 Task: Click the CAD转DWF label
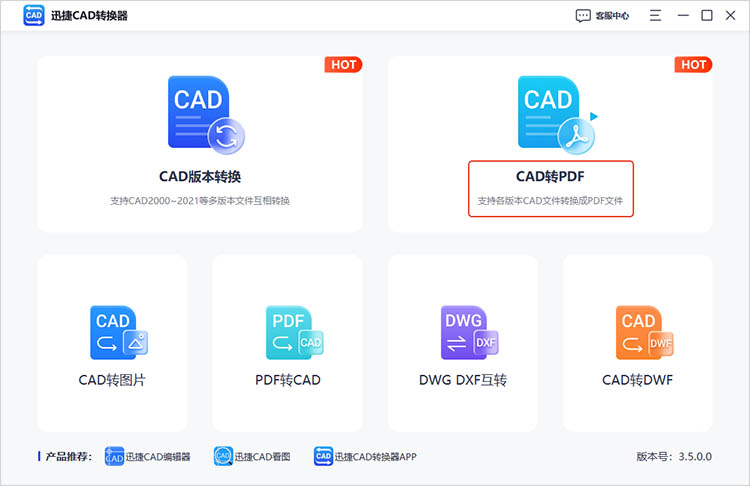click(x=637, y=380)
